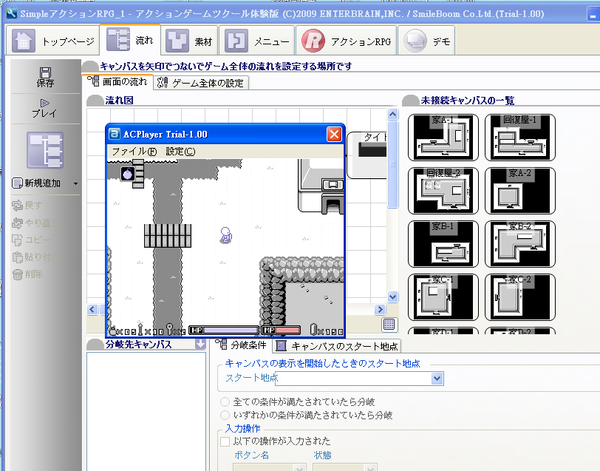Screen dimensions: 600x471
Task: Click the ACPlayer window title icon
Action: coord(114,134)
